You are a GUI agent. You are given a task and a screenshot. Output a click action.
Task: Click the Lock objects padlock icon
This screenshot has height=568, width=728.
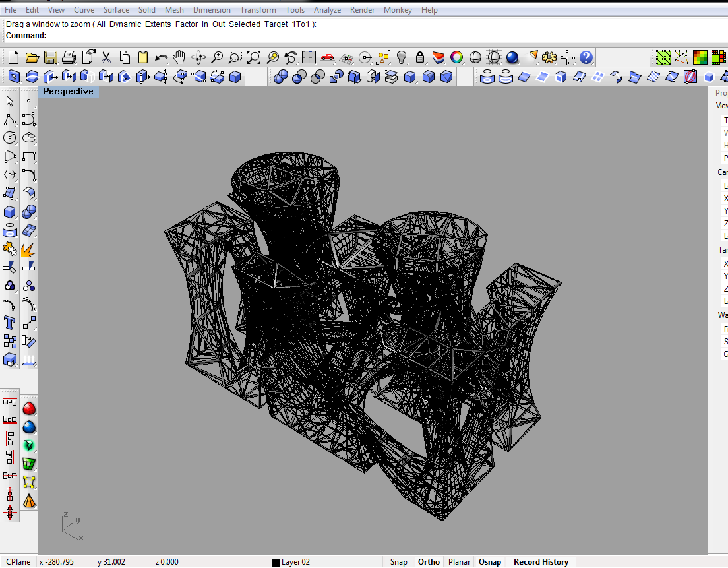[419, 57]
